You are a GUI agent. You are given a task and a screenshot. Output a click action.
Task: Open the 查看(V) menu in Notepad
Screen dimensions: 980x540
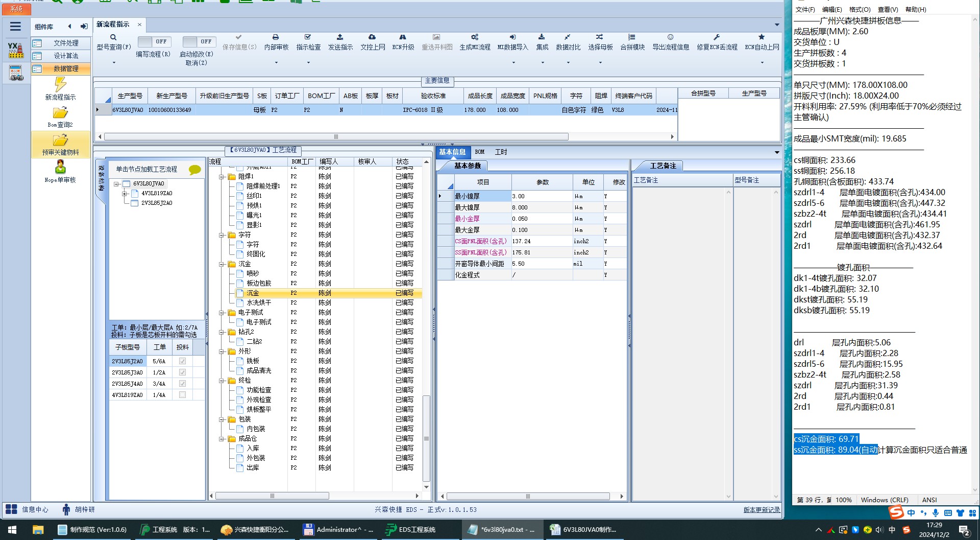pyautogui.click(x=888, y=9)
